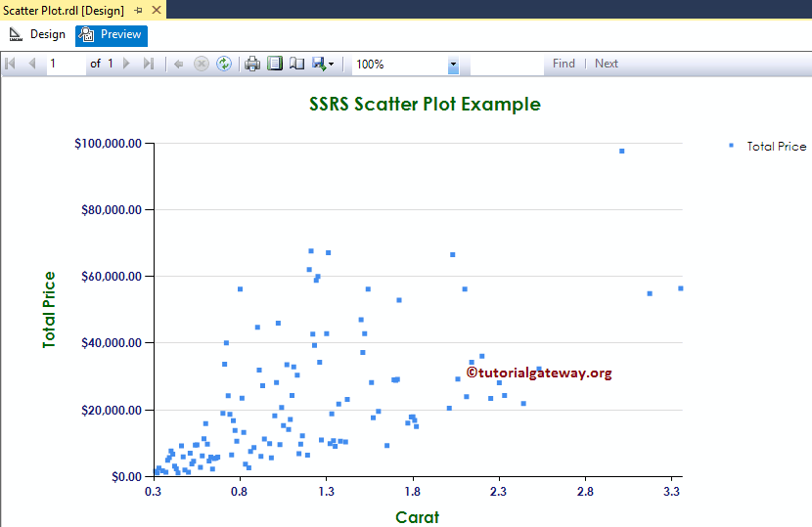Click the 0.3 carat axis label

153,491
